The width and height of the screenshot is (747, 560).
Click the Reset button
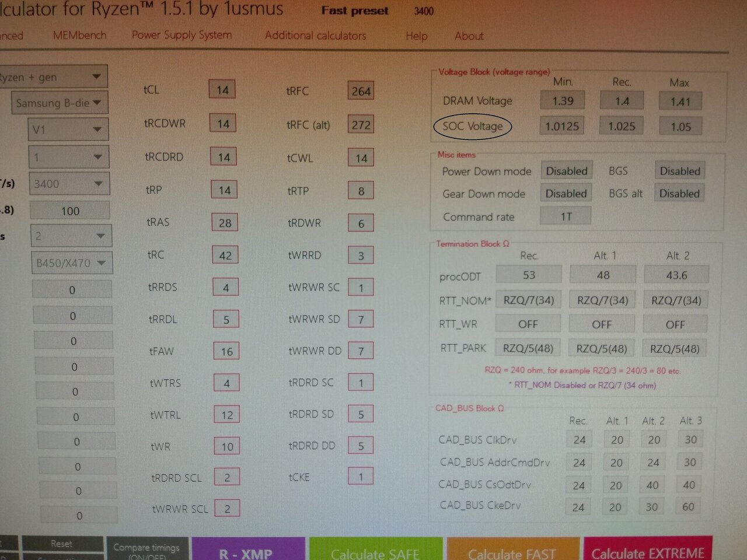(62, 544)
